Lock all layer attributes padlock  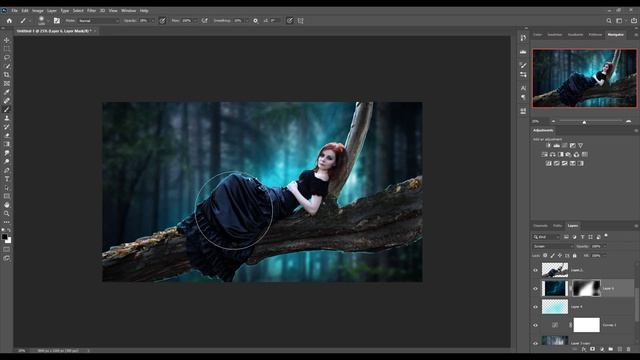click(x=575, y=256)
